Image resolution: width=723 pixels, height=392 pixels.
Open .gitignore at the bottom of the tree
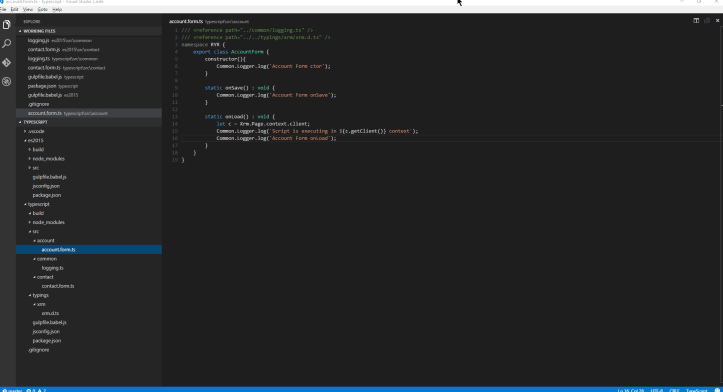tap(89, 350)
